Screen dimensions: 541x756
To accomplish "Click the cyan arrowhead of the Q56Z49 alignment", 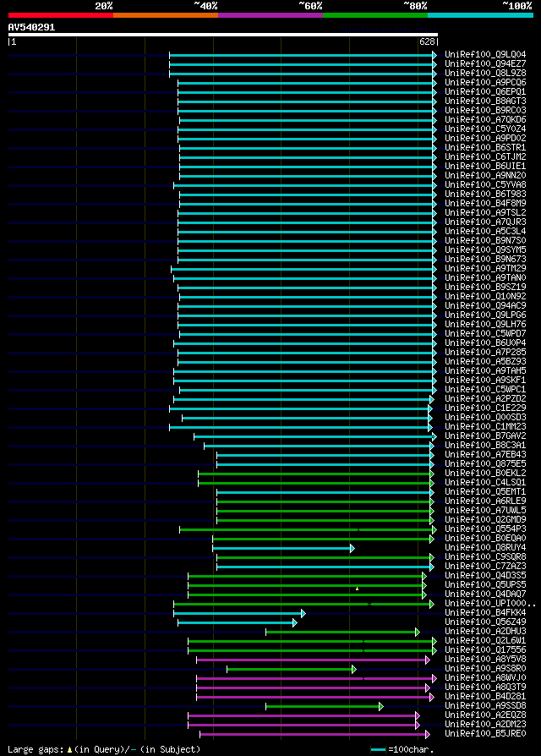I will coord(295,623).
